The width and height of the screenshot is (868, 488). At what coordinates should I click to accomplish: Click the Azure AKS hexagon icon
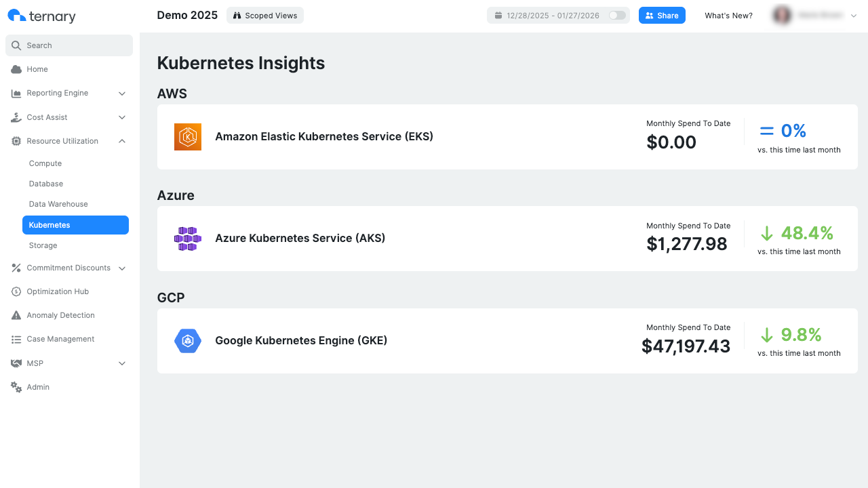[x=188, y=239]
